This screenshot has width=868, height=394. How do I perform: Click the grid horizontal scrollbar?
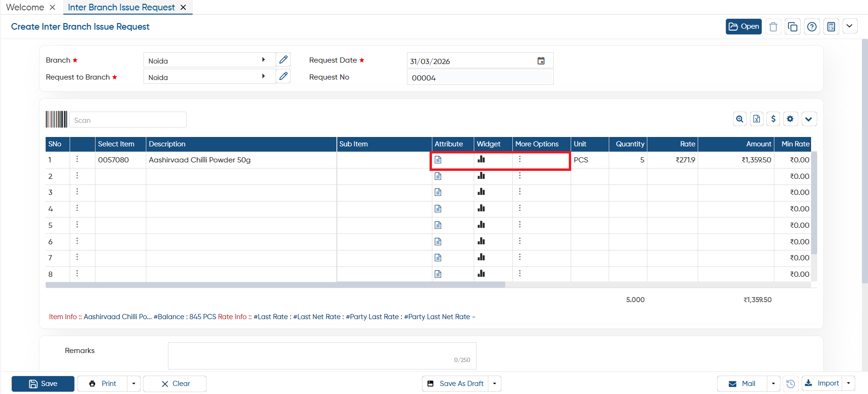point(275,285)
